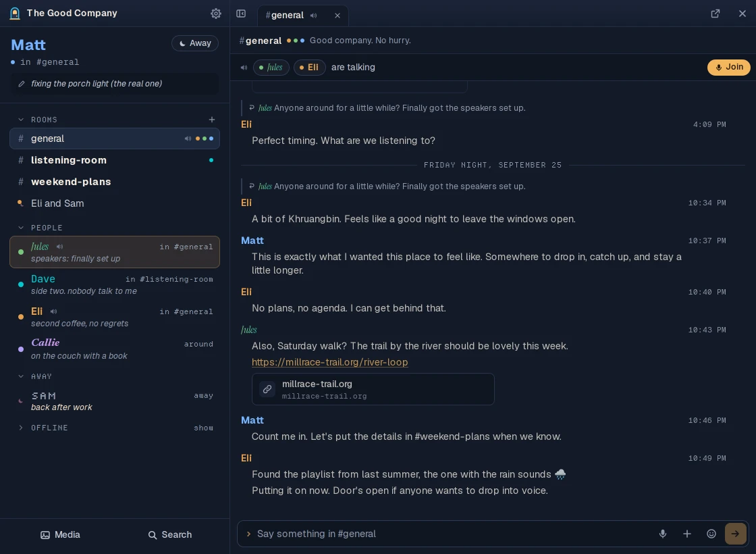Expand the OFFLINE section

tap(21, 428)
